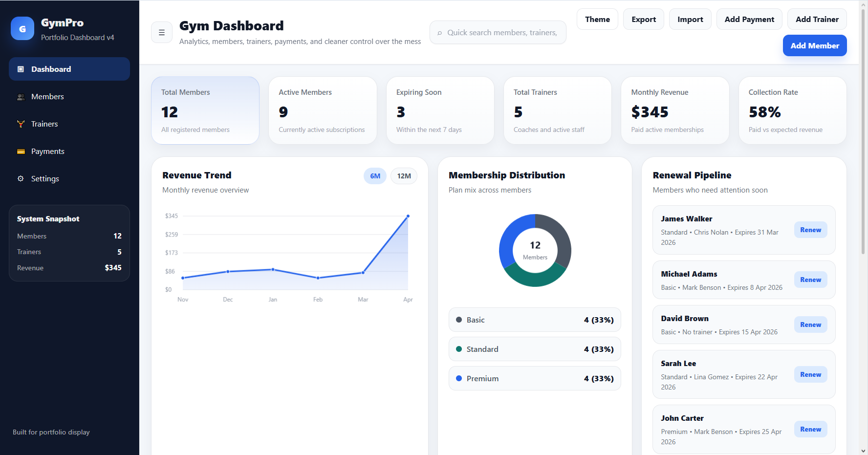The image size is (868, 455).
Task: Click the Basic legend color dot
Action: (x=459, y=320)
